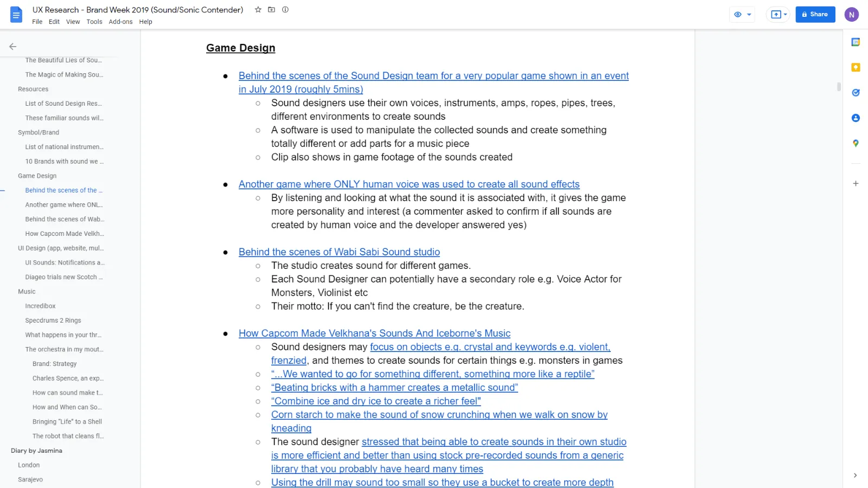868x488 pixels.
Task: Go to 'Behind the scenes of Wab...' outline item
Action: point(65,219)
